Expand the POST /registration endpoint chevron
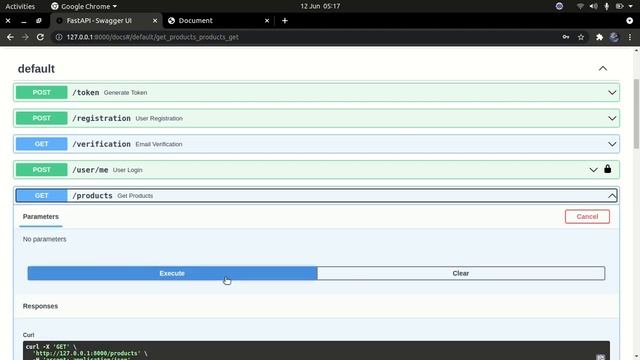The height and width of the screenshot is (360, 640). pos(612,118)
